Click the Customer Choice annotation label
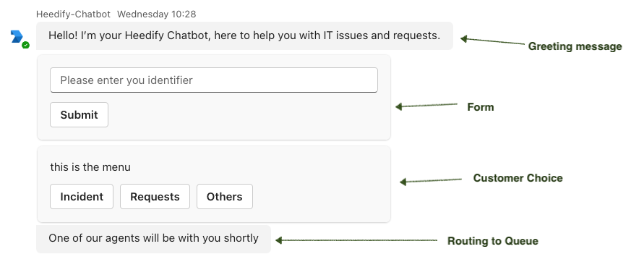This screenshot has height=262, width=644. click(x=518, y=178)
